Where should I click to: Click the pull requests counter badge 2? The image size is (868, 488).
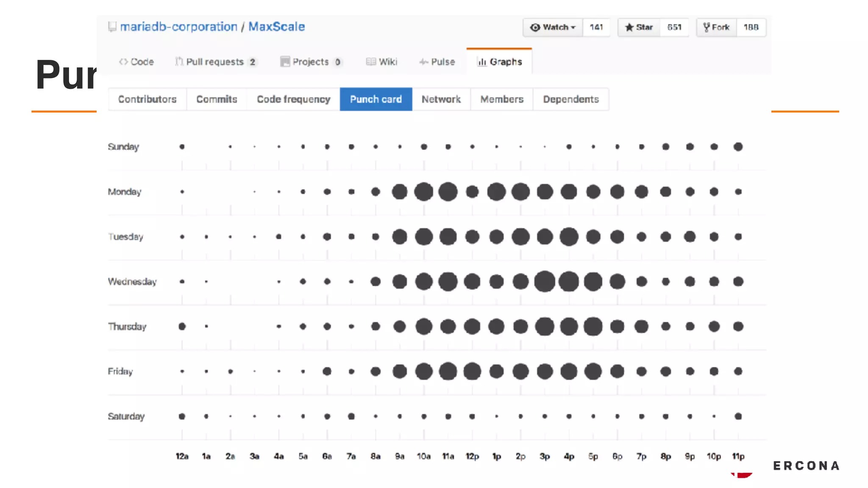pos(253,62)
